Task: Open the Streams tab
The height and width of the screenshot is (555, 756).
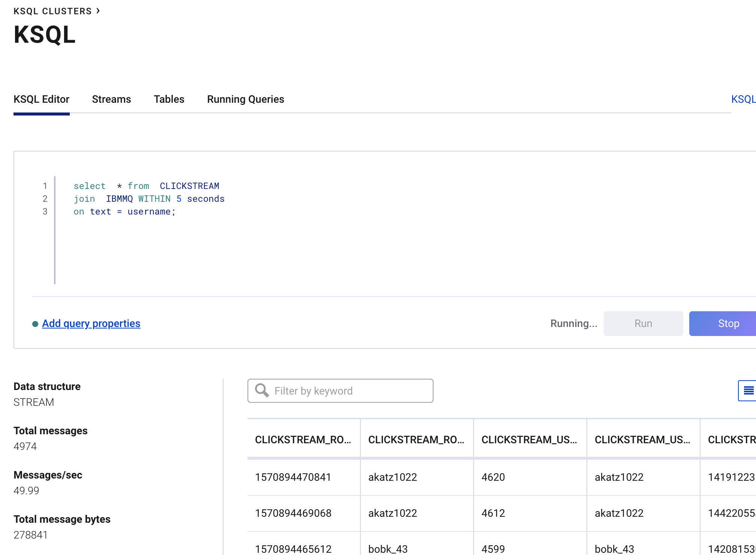Action: pyautogui.click(x=111, y=99)
